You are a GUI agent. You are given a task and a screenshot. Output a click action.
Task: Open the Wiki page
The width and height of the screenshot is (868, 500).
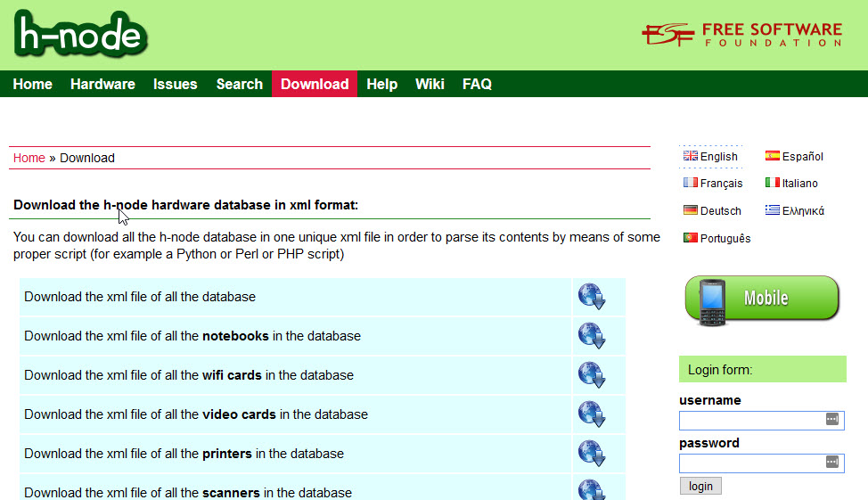pos(430,84)
